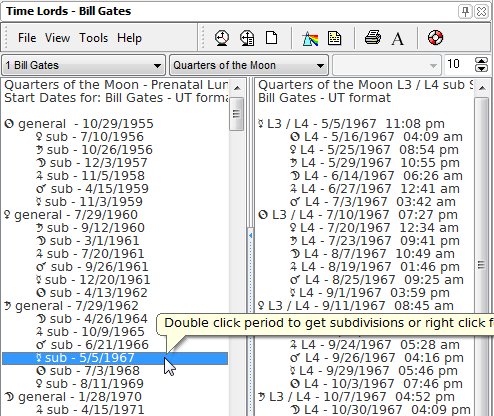Click the yellow notes page toolbar icon

tap(334, 38)
